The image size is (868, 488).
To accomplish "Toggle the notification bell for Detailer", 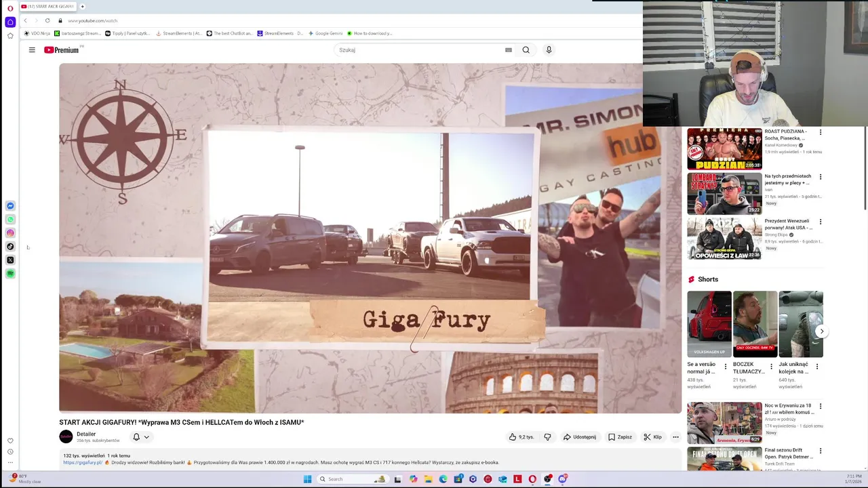I will pos(136,437).
